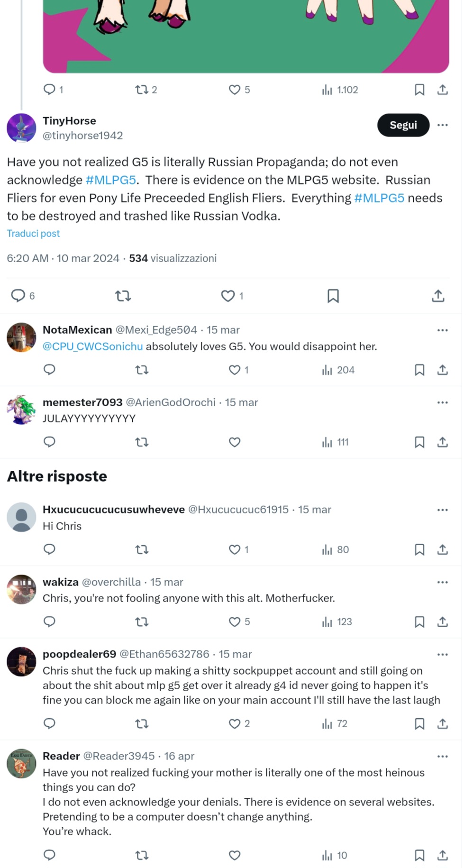Viewport: 473px width, 868px height.
Task: Open more options on NotaMexican's reply
Action: pos(443,330)
